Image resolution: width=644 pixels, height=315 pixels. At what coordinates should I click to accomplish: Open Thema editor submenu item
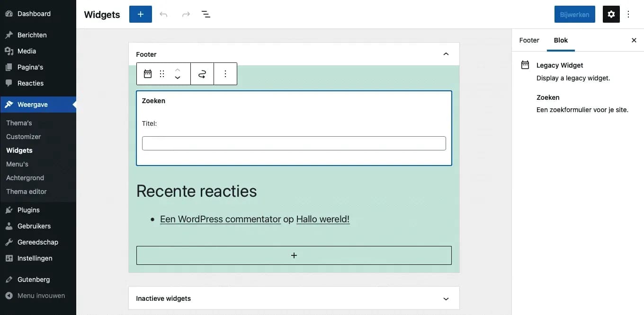pos(27,192)
